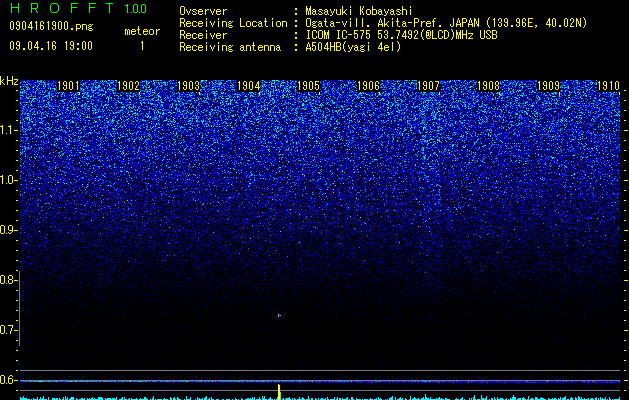Click the 1903 time marker

189,86
